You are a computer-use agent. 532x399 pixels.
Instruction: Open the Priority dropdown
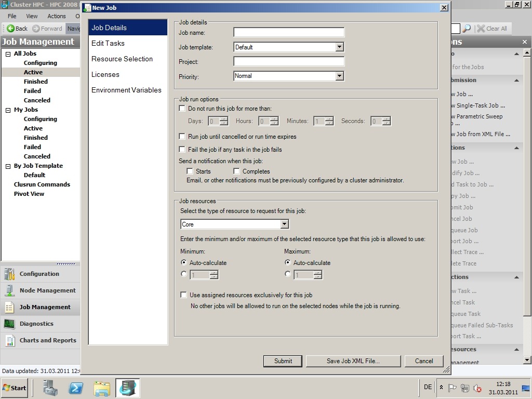tap(339, 76)
